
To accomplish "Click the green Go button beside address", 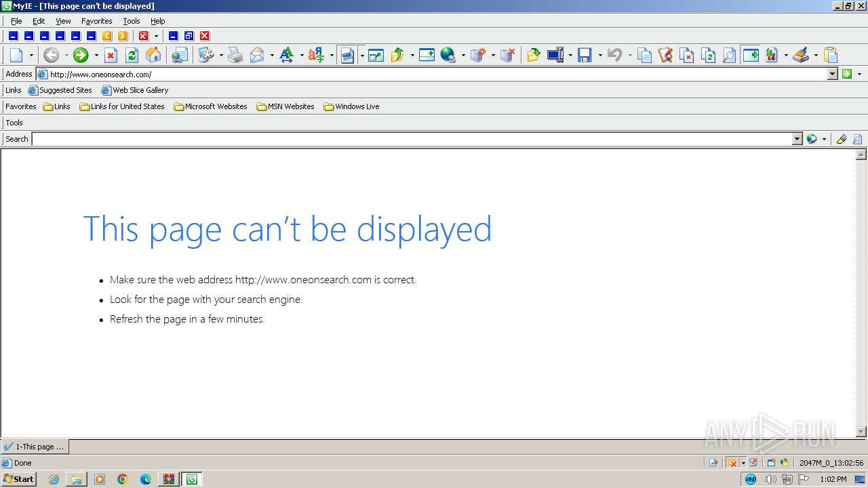I will pyautogui.click(x=847, y=74).
